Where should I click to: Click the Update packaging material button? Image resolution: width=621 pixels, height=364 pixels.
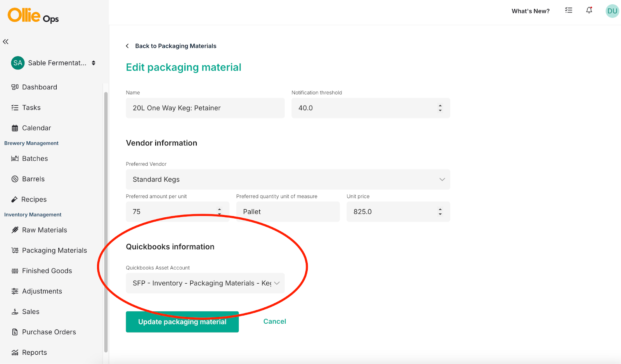pos(182,322)
